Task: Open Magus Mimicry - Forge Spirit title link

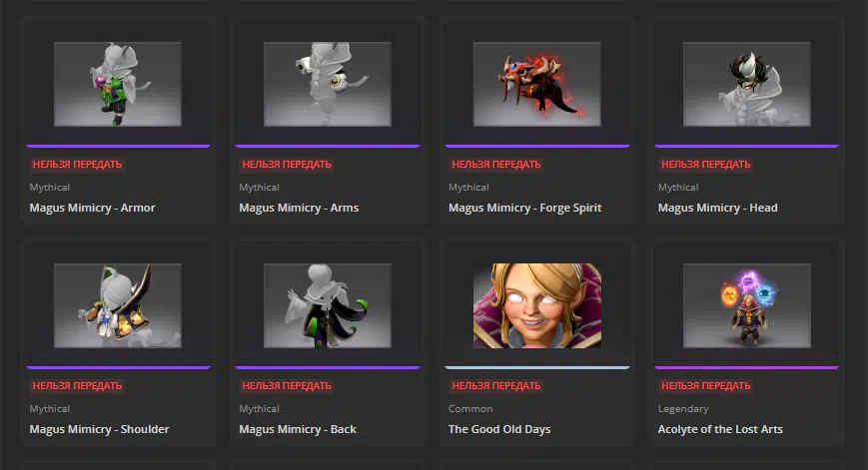Action: pyautogui.click(x=524, y=208)
